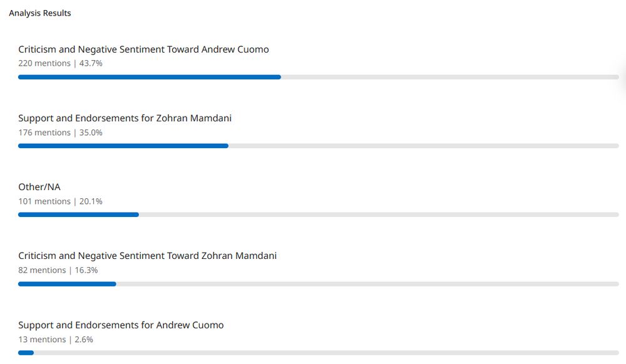Click gray unfilled track of Mamdani support bar
626x364 pixels.
tap(423, 146)
